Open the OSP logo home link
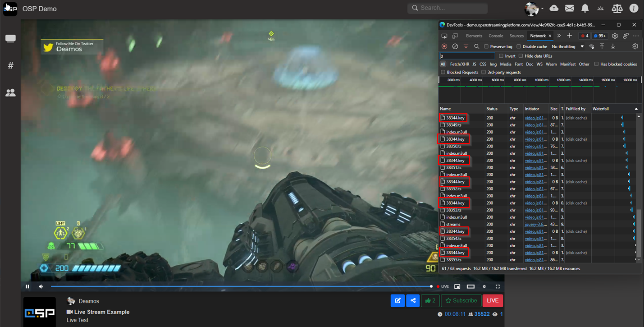The image size is (644, 327). click(x=10, y=9)
